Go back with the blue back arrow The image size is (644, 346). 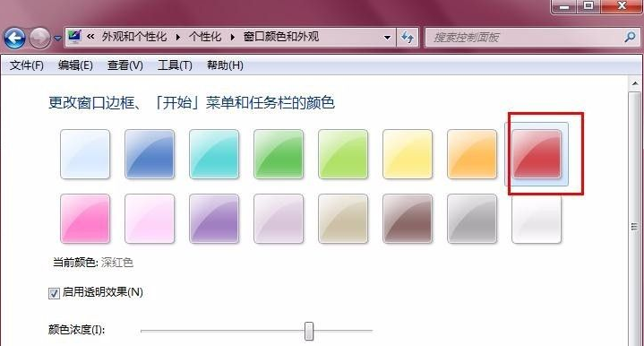click(15, 39)
